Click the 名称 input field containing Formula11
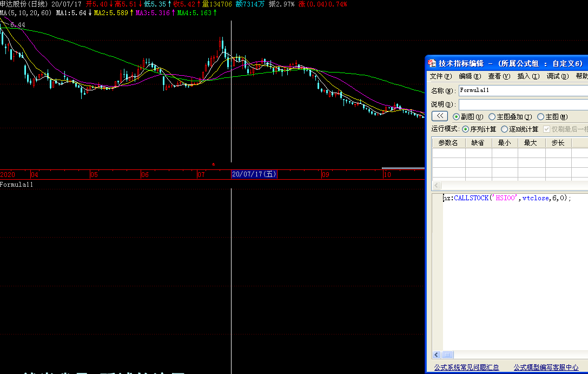 pyautogui.click(x=524, y=90)
